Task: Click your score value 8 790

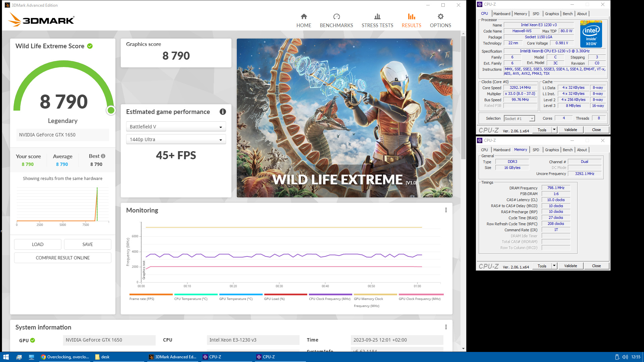Action: click(x=28, y=164)
